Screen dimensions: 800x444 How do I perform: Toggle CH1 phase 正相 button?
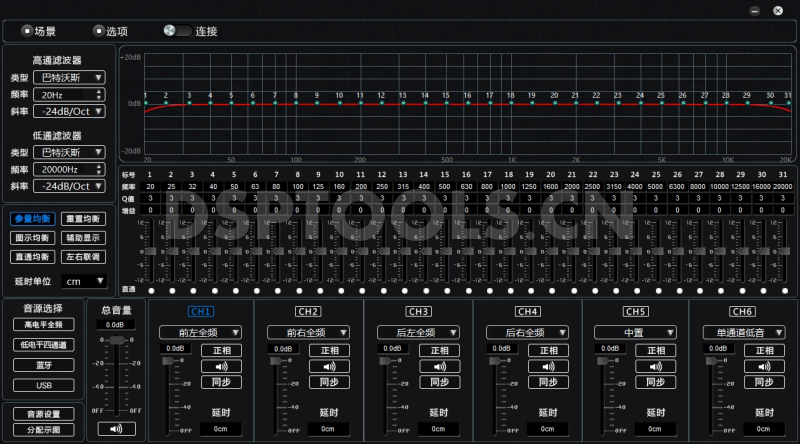tap(221, 351)
